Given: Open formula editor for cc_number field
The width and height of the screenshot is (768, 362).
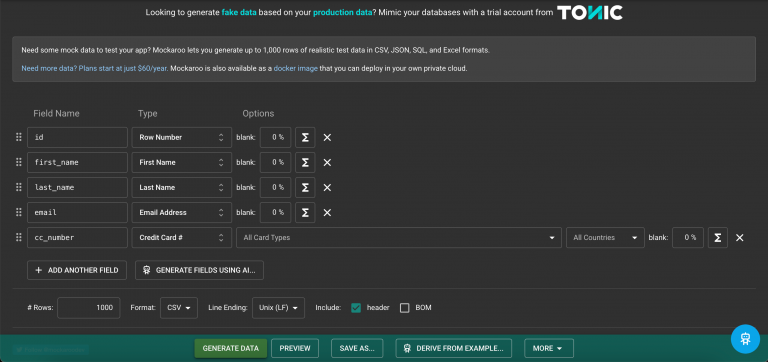Looking at the screenshot, I should point(718,238).
